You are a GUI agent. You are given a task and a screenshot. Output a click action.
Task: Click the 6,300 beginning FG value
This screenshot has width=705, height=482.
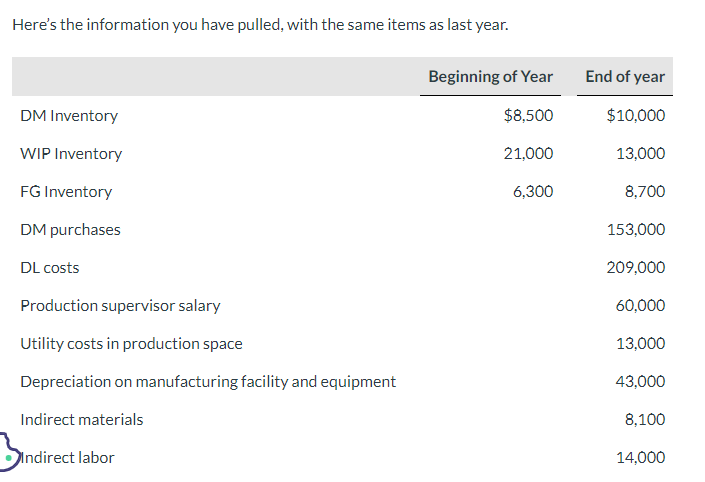533,192
